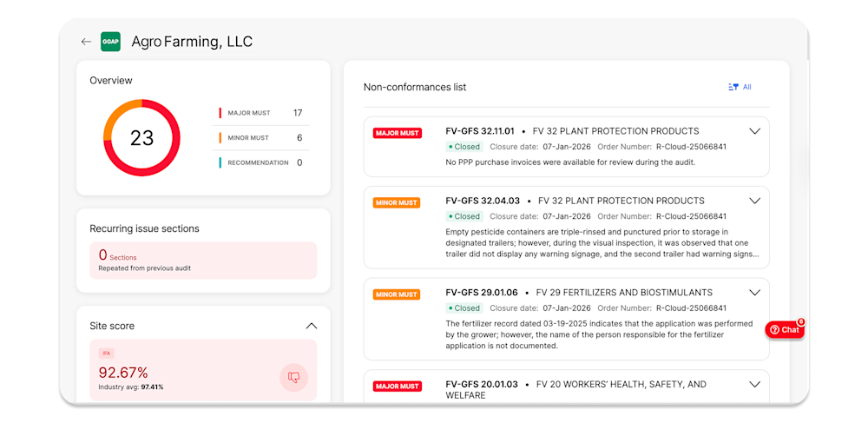Collapse the Site score section

[312, 326]
